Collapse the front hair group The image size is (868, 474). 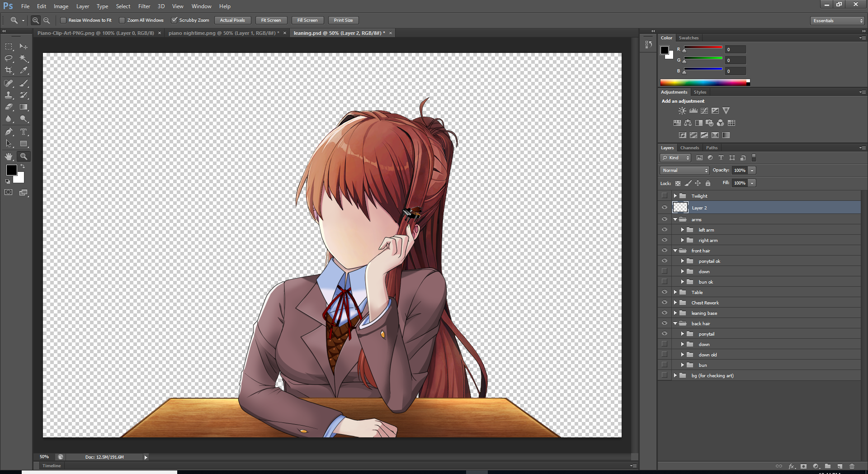click(675, 251)
